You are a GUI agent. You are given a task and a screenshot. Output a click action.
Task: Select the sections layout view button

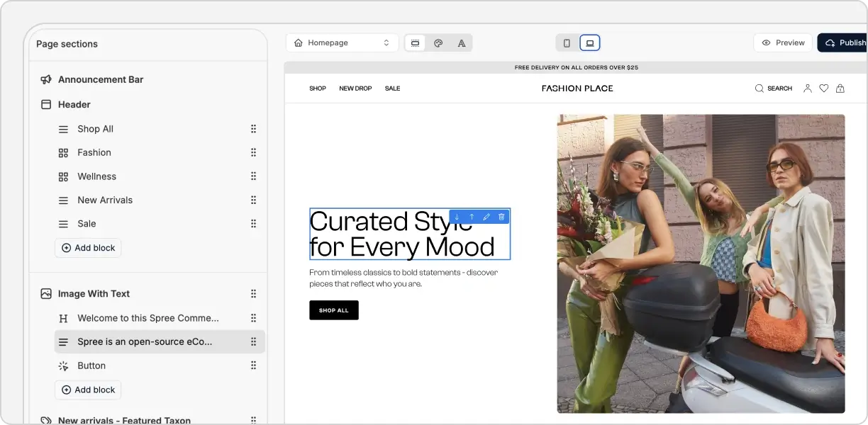(416, 43)
